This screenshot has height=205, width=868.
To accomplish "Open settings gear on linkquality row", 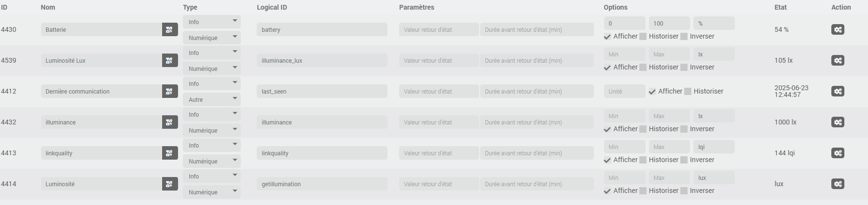I will [838, 153].
